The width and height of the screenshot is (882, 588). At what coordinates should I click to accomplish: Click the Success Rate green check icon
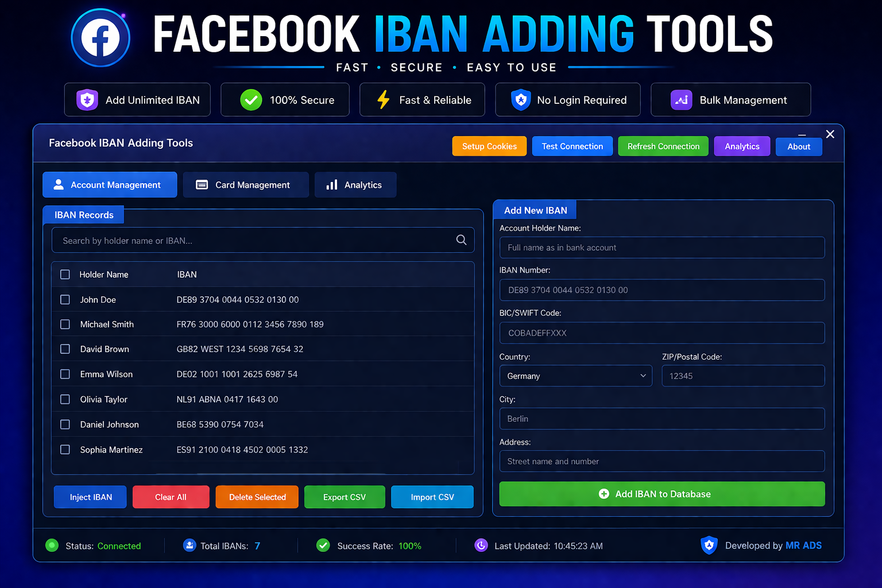[x=323, y=546]
